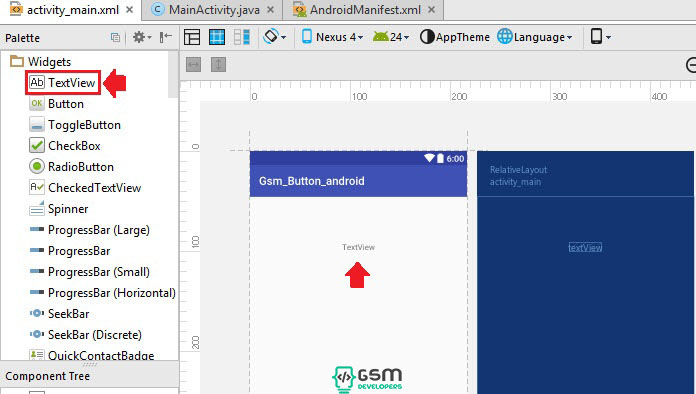Click the AppTheme theme button
Image resolution: width=696 pixels, height=394 pixels.
(455, 37)
